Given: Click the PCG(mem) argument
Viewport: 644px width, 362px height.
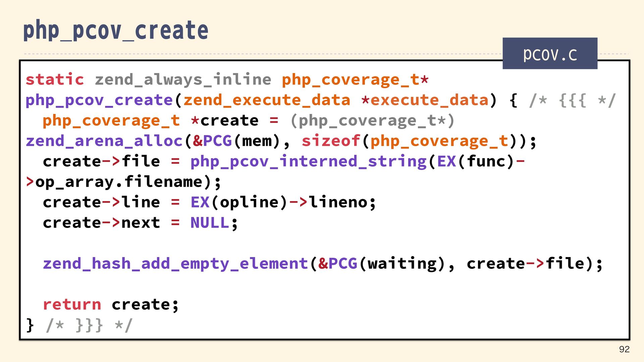Looking at the screenshot, I should [241, 141].
